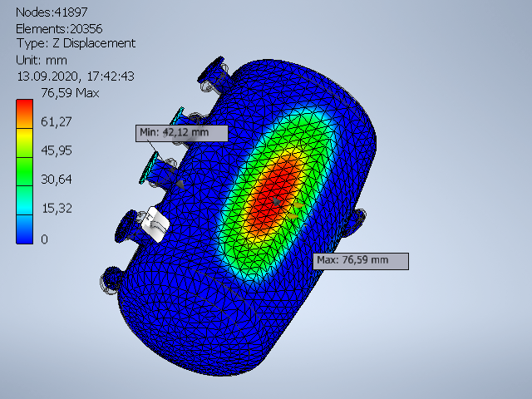Viewport: 532px width, 399px height.
Task: Select the cyan band of color legend
Action: coord(24,200)
